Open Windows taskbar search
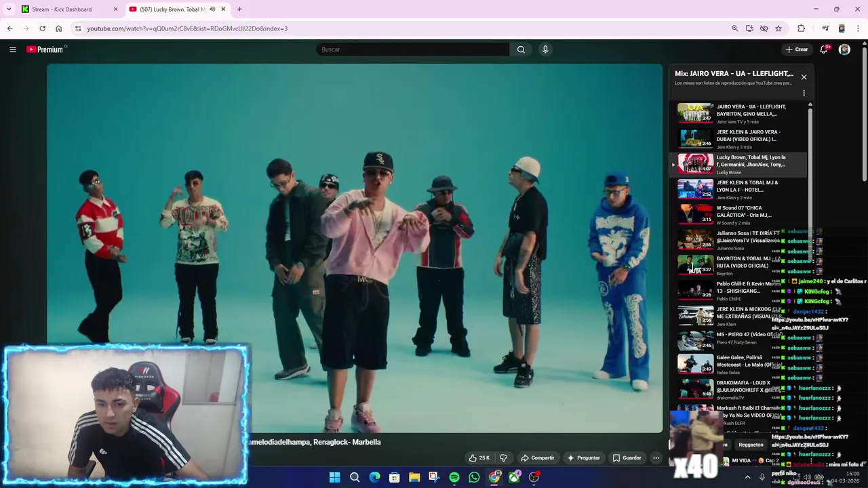868x488 pixels. pos(355,477)
